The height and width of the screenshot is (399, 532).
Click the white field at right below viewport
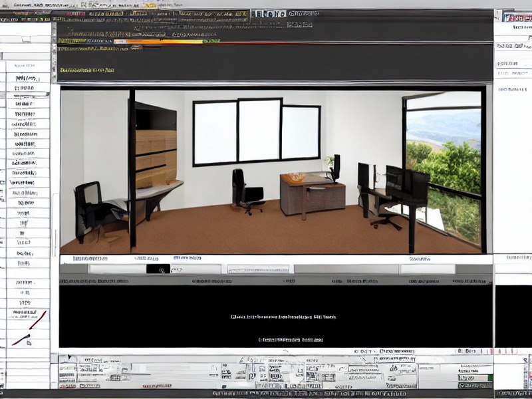click(428, 269)
